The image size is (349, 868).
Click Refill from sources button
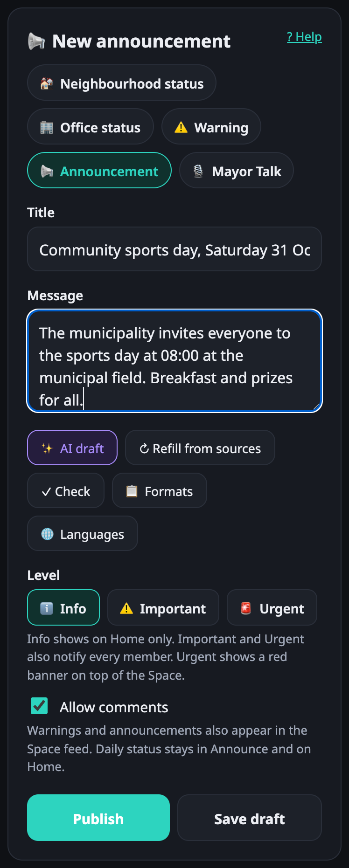[x=200, y=448]
